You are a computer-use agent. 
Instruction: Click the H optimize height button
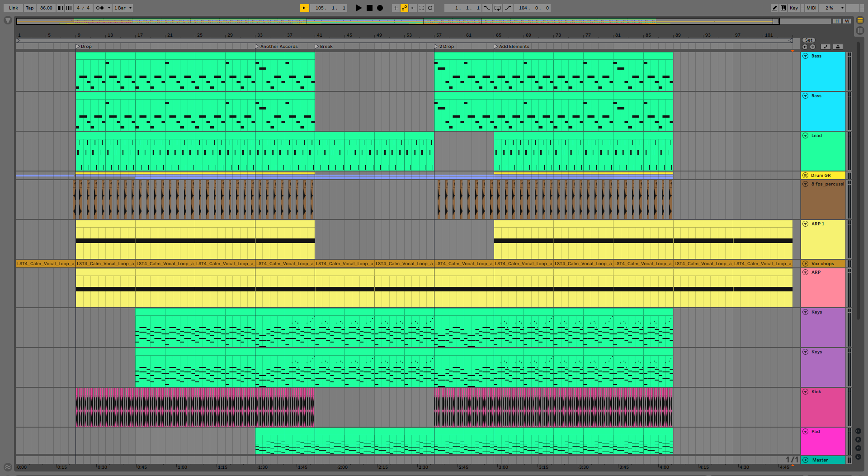pos(837,21)
